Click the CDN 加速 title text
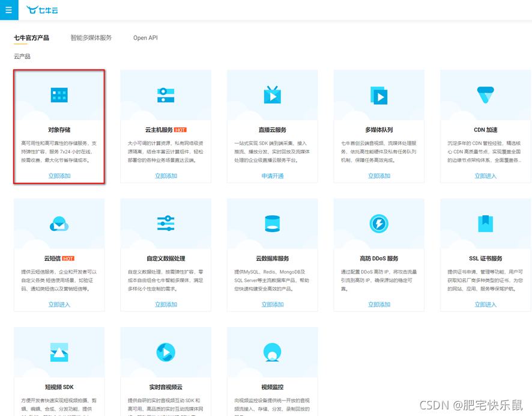This screenshot has height=416, width=532. pyautogui.click(x=486, y=130)
